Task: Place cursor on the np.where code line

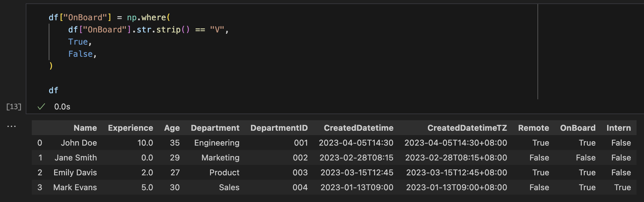Action: pyautogui.click(x=110, y=18)
